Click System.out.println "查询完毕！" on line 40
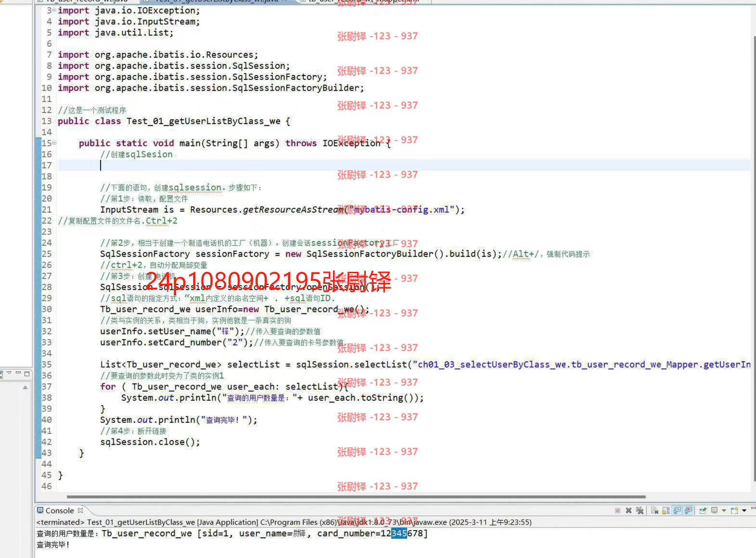Screen dimensions: 756x558 click(x=179, y=420)
